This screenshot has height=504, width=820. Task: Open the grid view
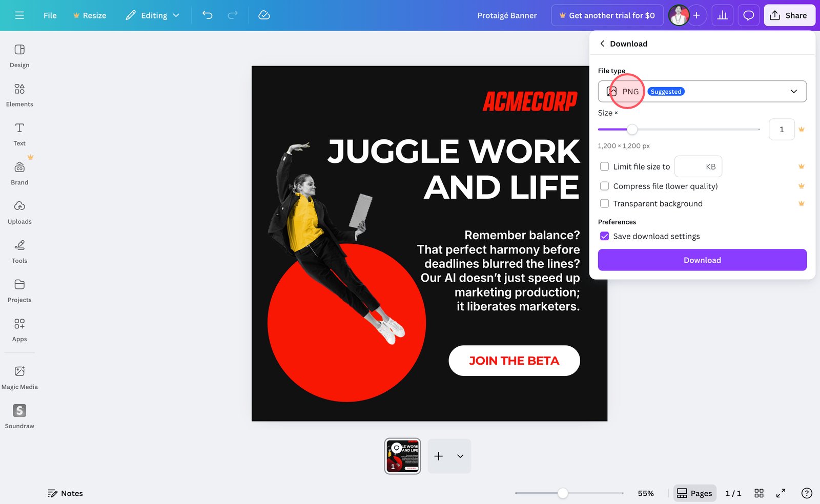click(x=759, y=493)
